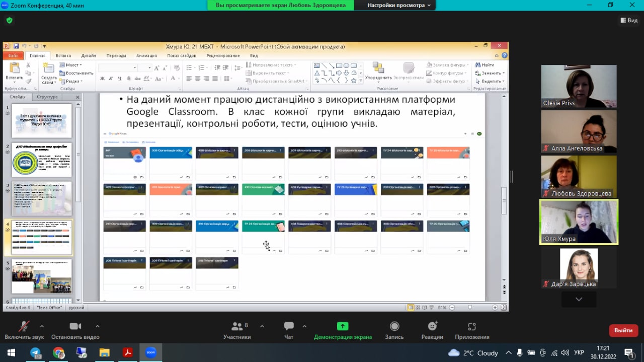Select slide 5 thumbnail
Viewport: 644px width, 362px height.
tap(42, 276)
